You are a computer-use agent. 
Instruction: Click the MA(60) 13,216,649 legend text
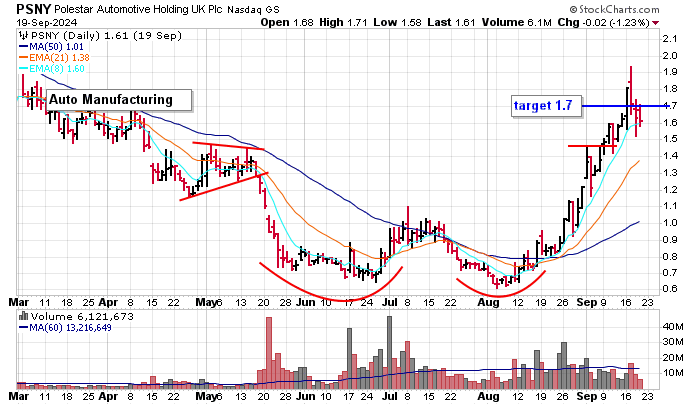pos(70,328)
